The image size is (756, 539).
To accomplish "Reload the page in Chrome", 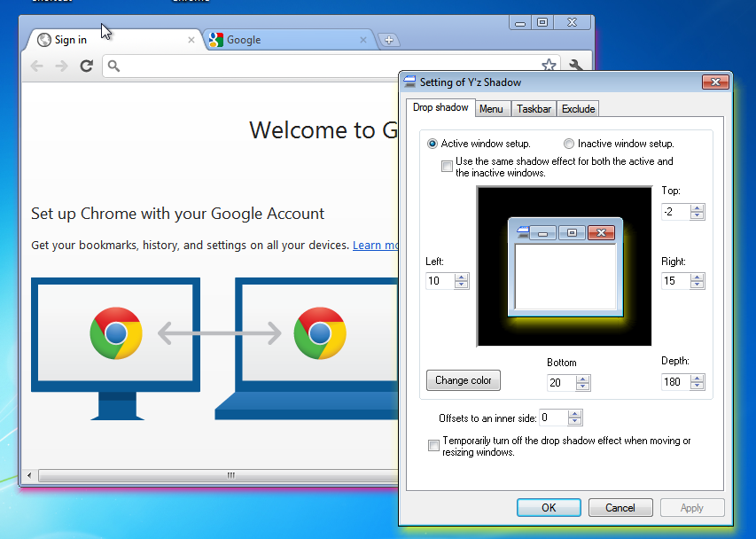I will pyautogui.click(x=86, y=66).
